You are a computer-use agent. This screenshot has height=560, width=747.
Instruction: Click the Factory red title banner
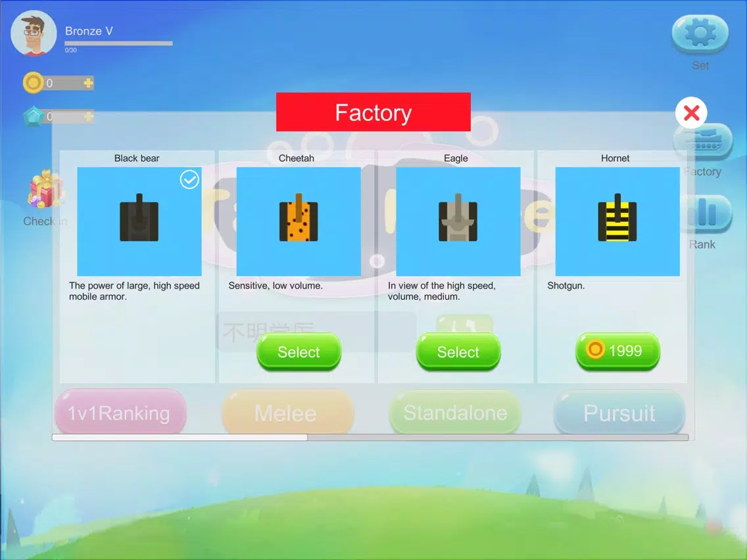373,112
